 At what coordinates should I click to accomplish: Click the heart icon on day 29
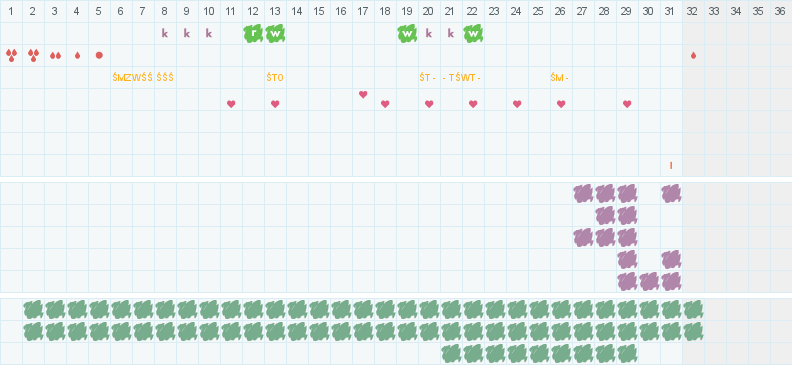coord(627,104)
